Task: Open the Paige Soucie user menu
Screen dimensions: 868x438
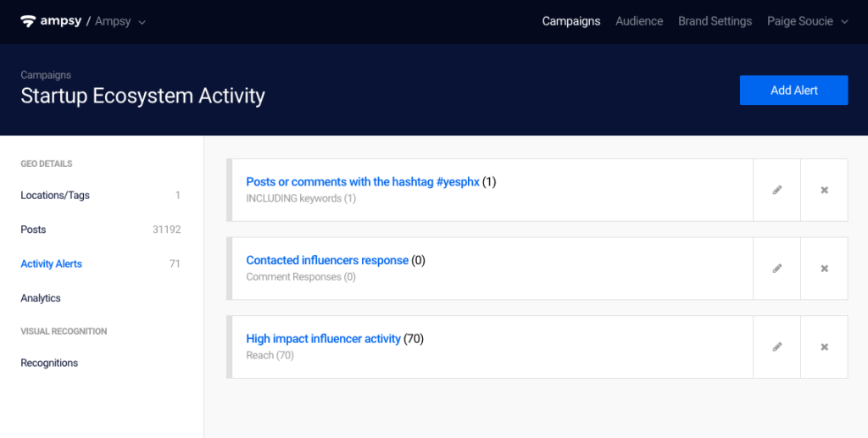Action: click(807, 21)
